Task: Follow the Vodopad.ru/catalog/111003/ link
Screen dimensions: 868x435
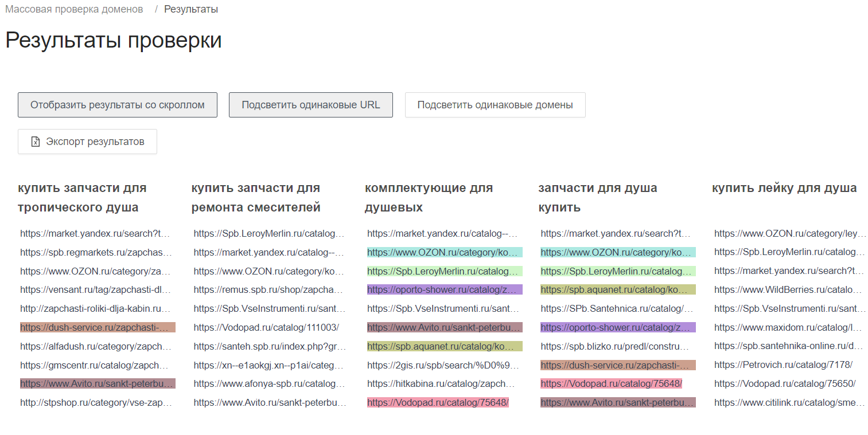Action: tap(266, 328)
